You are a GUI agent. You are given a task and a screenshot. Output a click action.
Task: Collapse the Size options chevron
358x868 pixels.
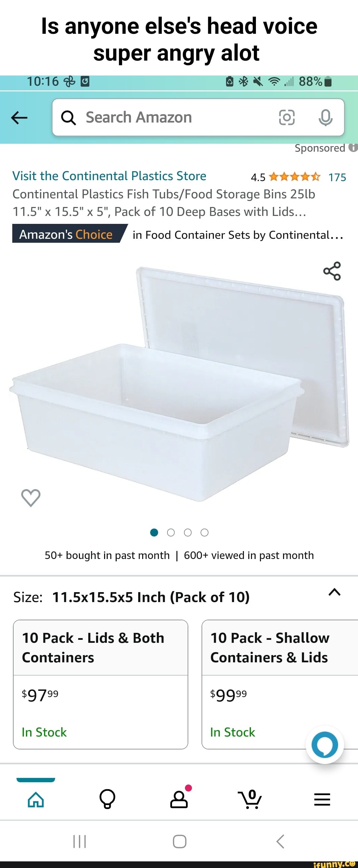(334, 592)
